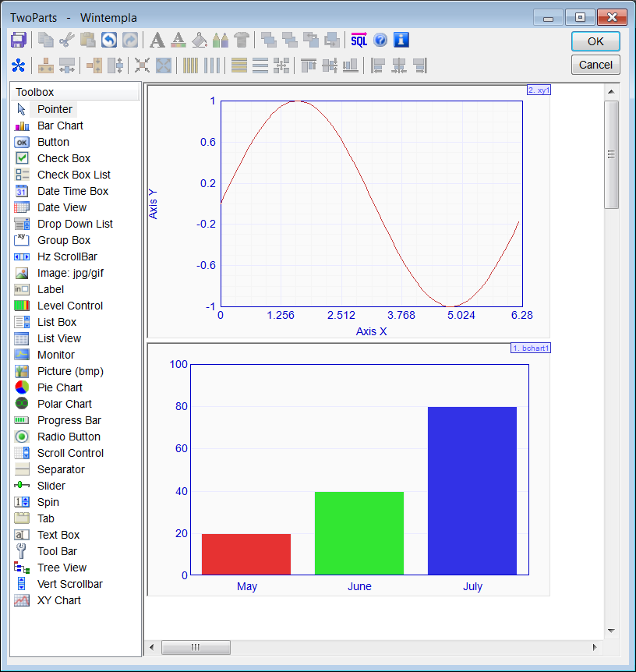Click the Cut scissors icon

click(67, 41)
